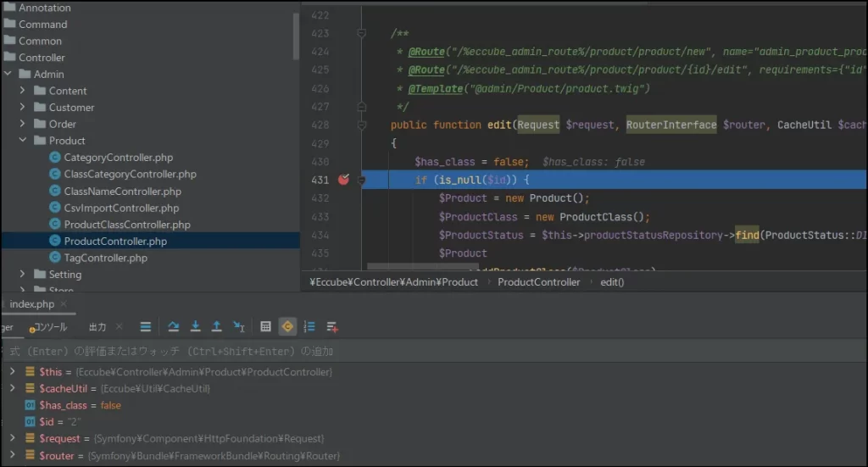This screenshot has height=467, width=868.
Task: Toggle code folding marker at line 423
Action: point(361,34)
